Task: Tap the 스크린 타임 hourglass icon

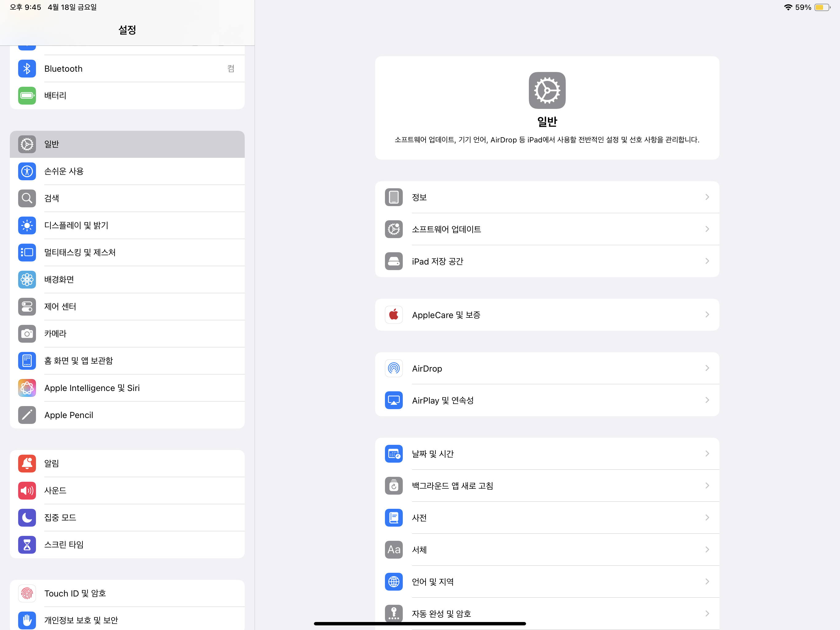Action: tap(27, 545)
